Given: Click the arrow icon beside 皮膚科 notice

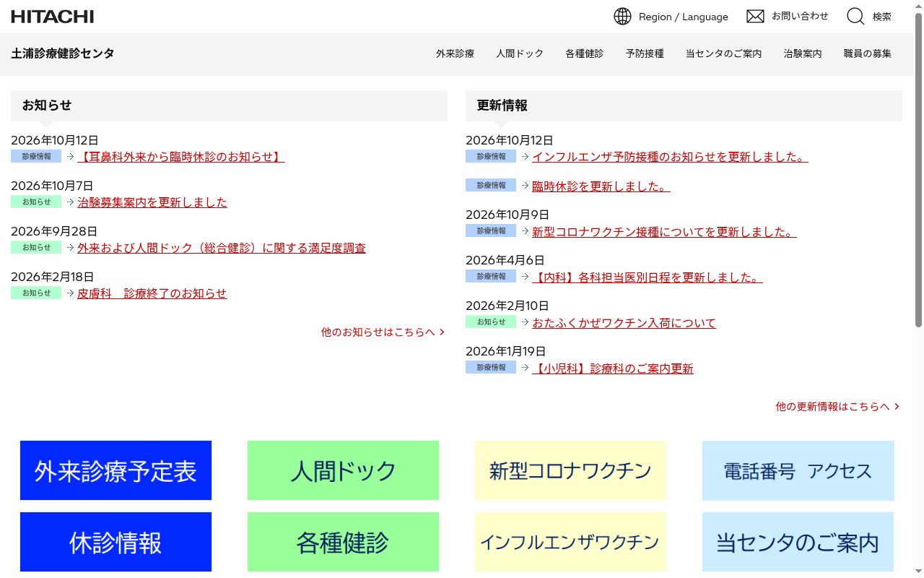Looking at the screenshot, I should 71,293.
